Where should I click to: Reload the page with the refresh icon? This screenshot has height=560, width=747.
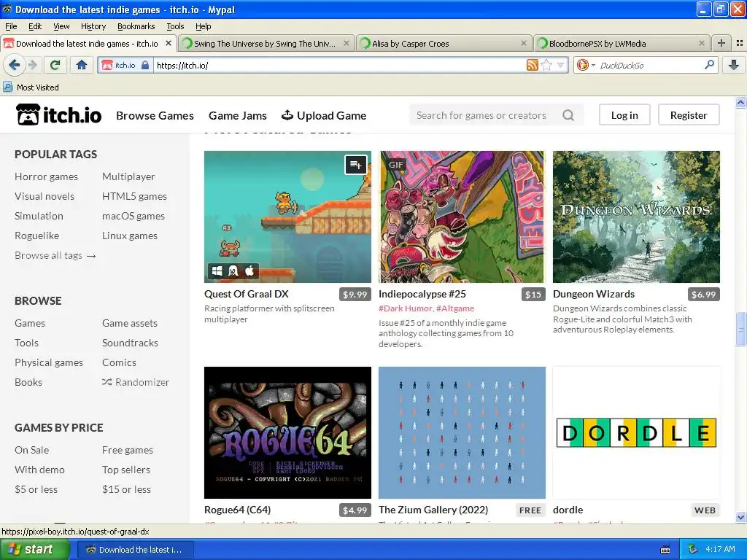tap(55, 65)
